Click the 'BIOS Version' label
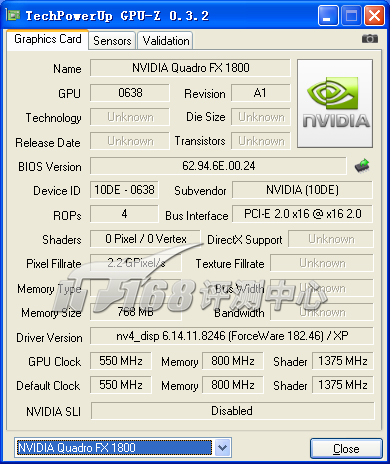This screenshot has height=464, width=392. click(50, 167)
